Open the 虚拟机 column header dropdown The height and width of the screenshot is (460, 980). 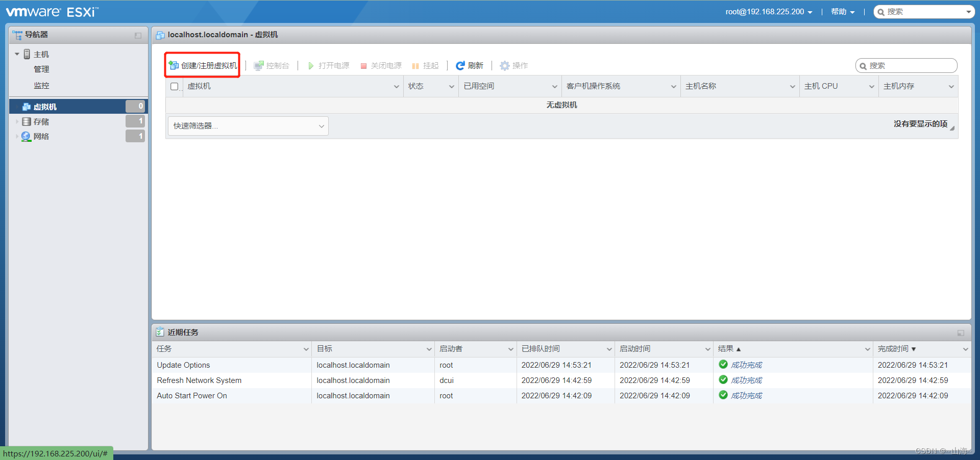click(x=396, y=87)
